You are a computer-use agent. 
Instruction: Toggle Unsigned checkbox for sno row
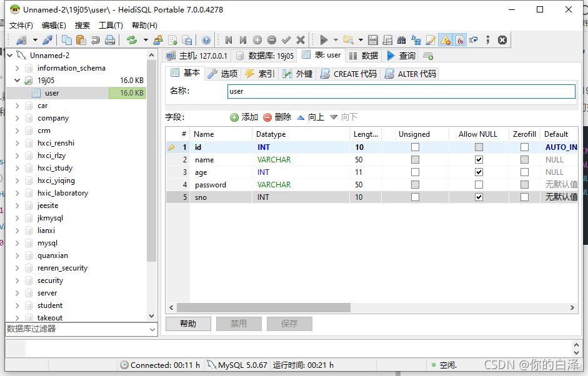(x=415, y=197)
